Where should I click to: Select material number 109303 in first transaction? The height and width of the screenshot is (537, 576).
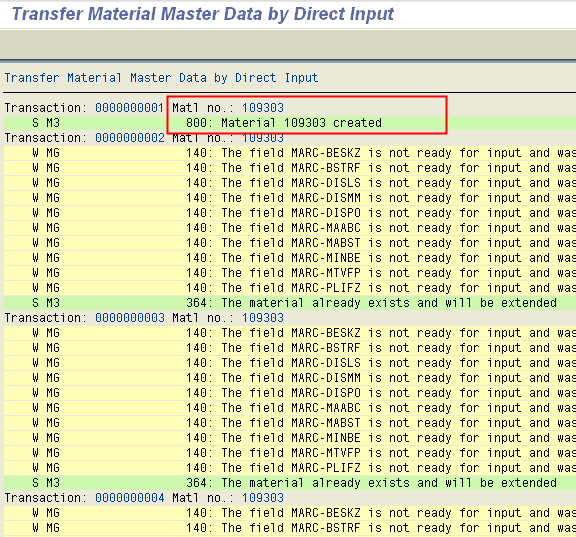[263, 108]
